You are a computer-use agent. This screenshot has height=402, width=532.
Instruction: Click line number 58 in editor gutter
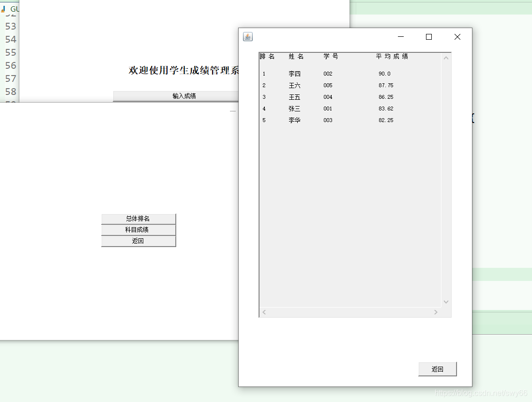[x=11, y=92]
